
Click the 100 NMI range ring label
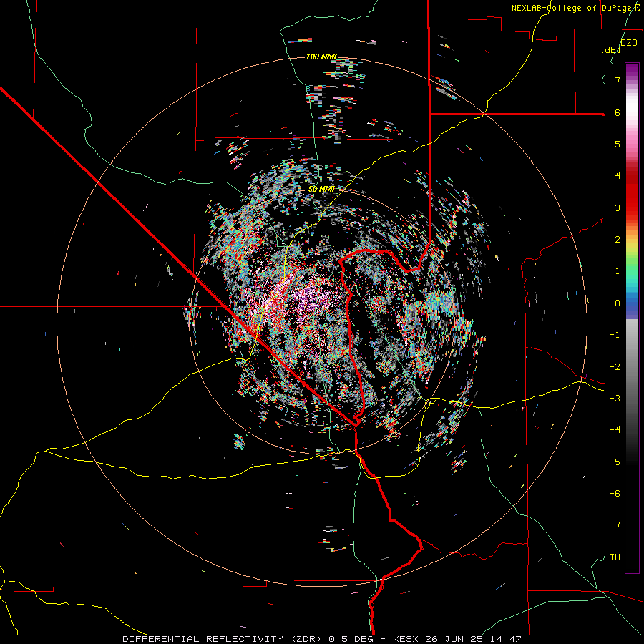pos(321,57)
